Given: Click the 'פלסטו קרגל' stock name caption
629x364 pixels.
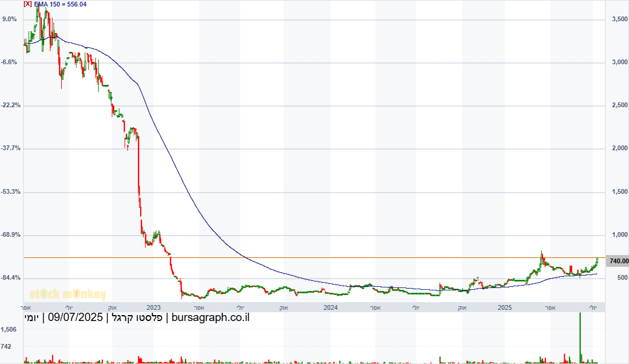Looking at the screenshot, I should pos(137,318).
